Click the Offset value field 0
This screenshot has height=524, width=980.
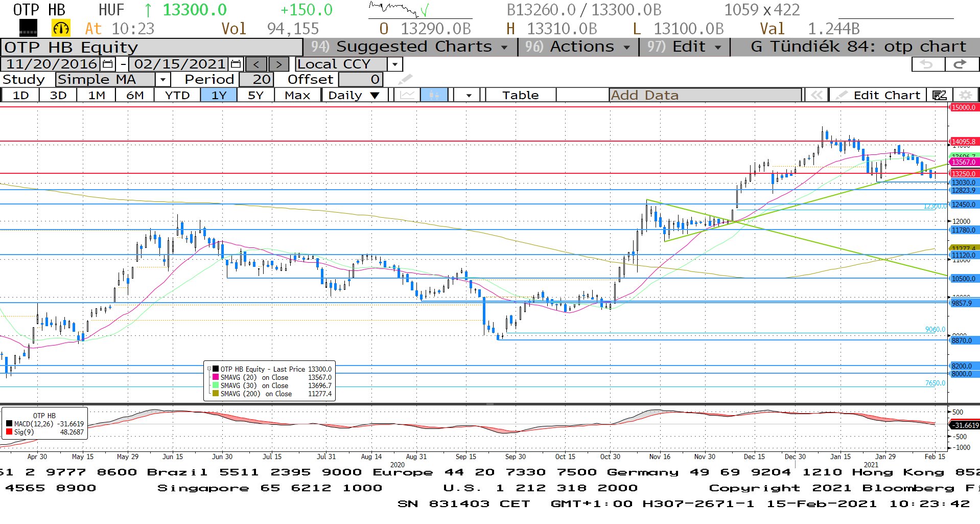(361, 79)
